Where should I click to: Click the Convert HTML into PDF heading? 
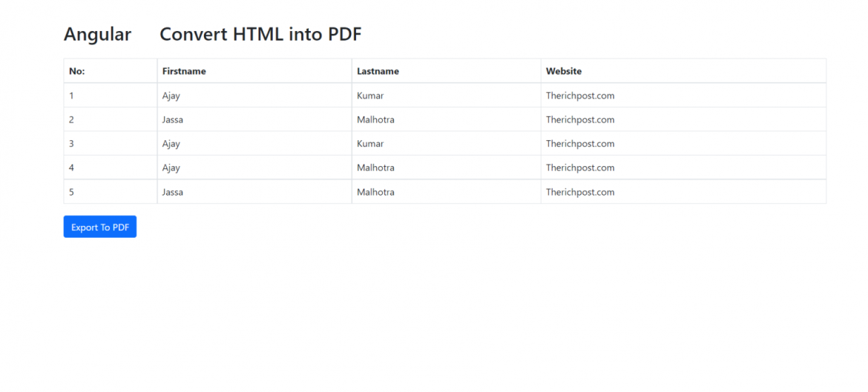(x=260, y=34)
